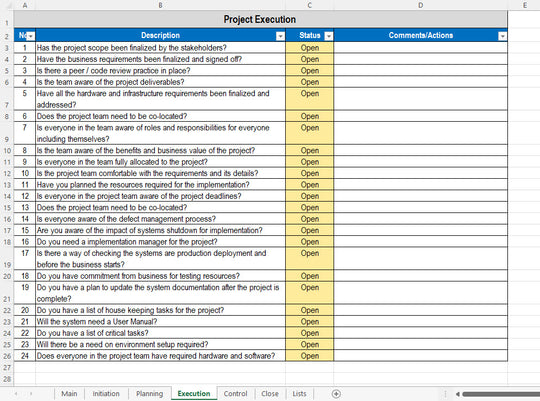540x401 pixels.
Task: Click 'impact of systems shutdown' cell
Action: click(160, 230)
